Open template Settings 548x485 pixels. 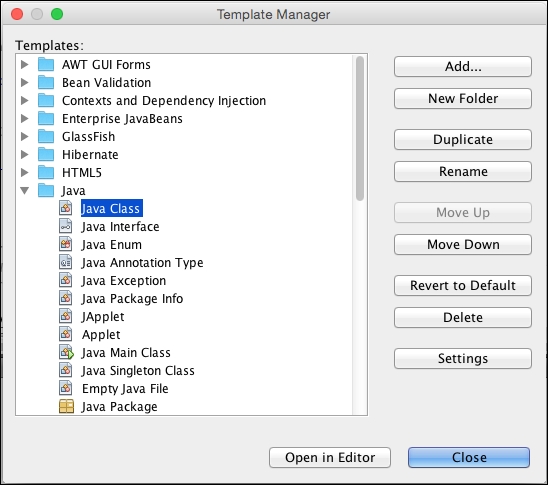463,359
